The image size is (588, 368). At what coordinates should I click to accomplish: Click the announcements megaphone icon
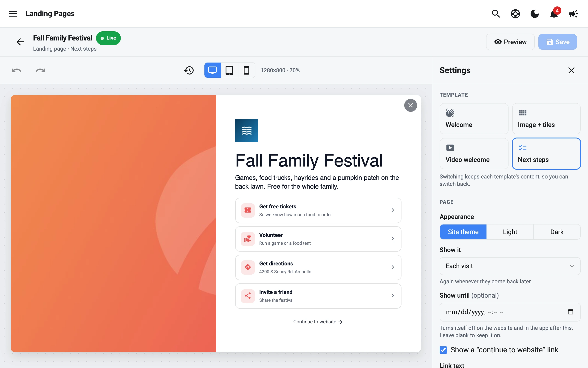point(573,14)
